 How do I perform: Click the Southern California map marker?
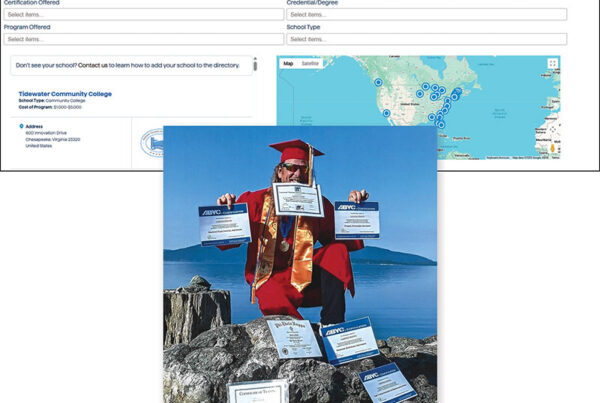point(386,112)
